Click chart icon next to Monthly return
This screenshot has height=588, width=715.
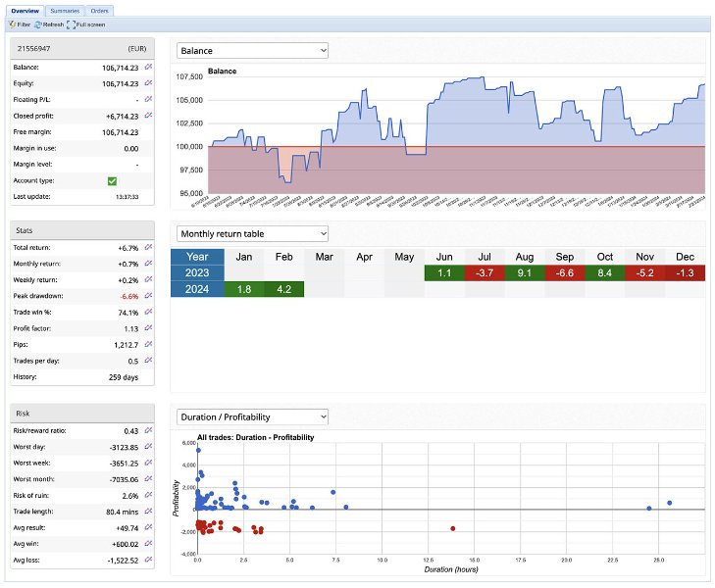148,264
